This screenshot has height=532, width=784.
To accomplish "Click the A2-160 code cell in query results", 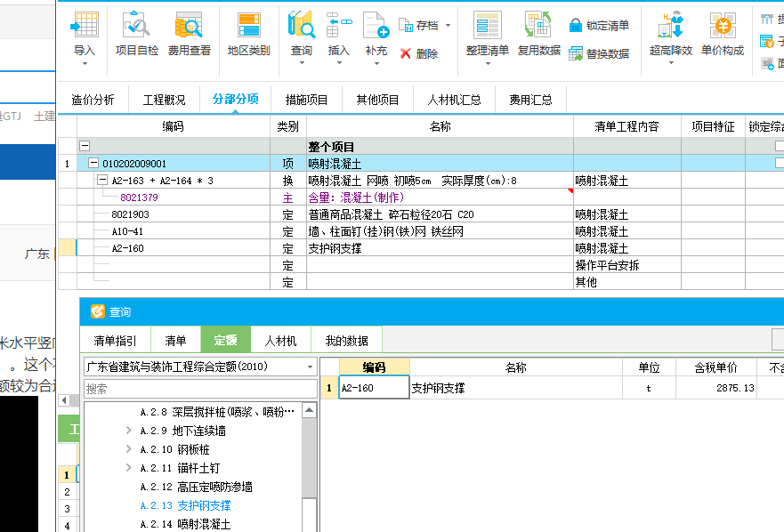I will pos(373,388).
